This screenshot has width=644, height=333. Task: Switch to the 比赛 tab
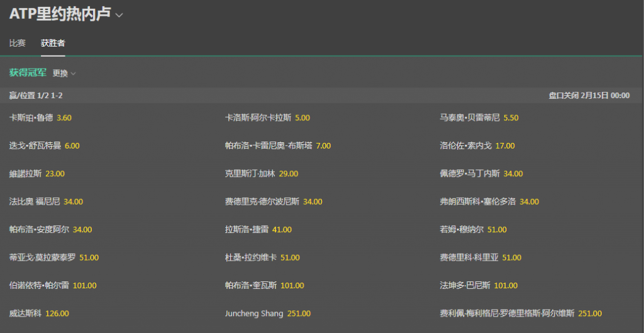18,43
